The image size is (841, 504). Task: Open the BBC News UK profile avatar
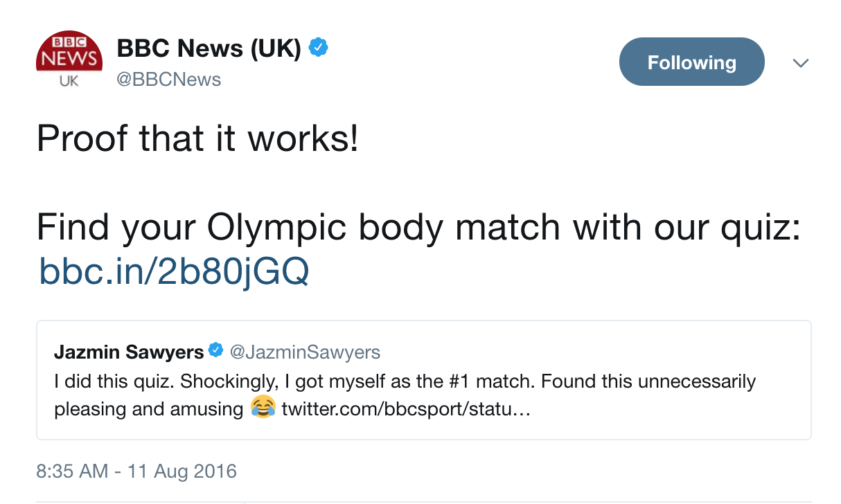tap(69, 60)
